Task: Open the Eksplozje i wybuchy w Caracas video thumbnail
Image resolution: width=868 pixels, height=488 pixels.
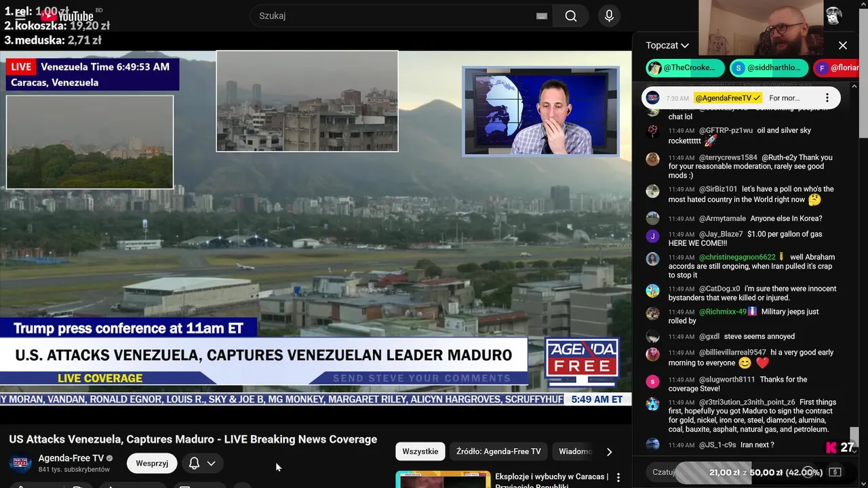Action: (443, 479)
